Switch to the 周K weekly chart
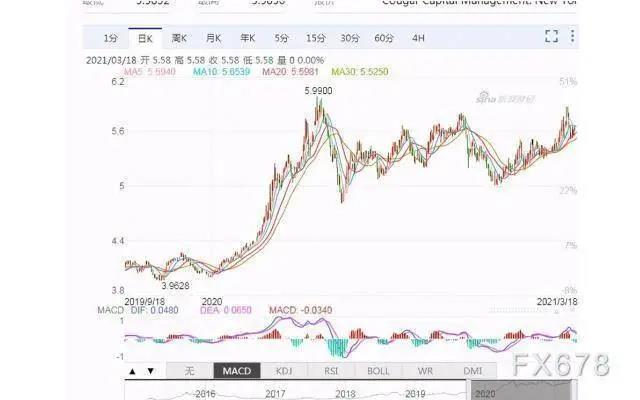This screenshot has width=640, height=400. click(179, 38)
